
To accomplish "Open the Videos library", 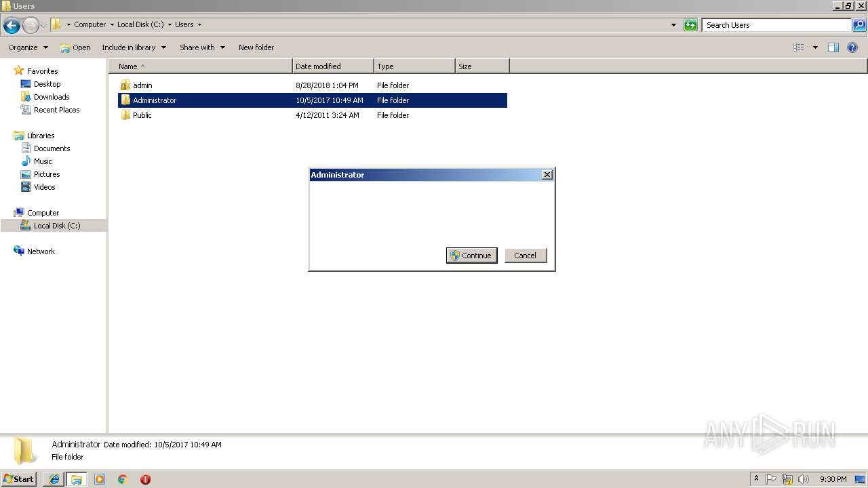I will click(x=44, y=187).
